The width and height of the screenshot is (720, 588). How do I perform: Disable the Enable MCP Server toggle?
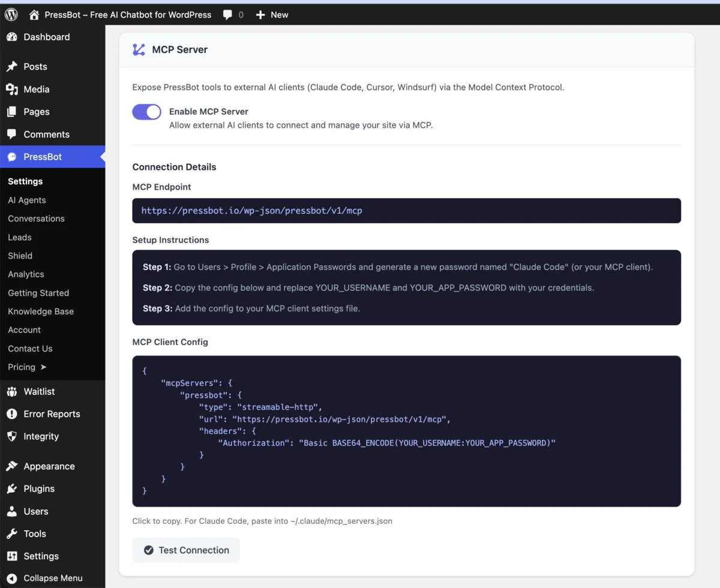point(146,112)
